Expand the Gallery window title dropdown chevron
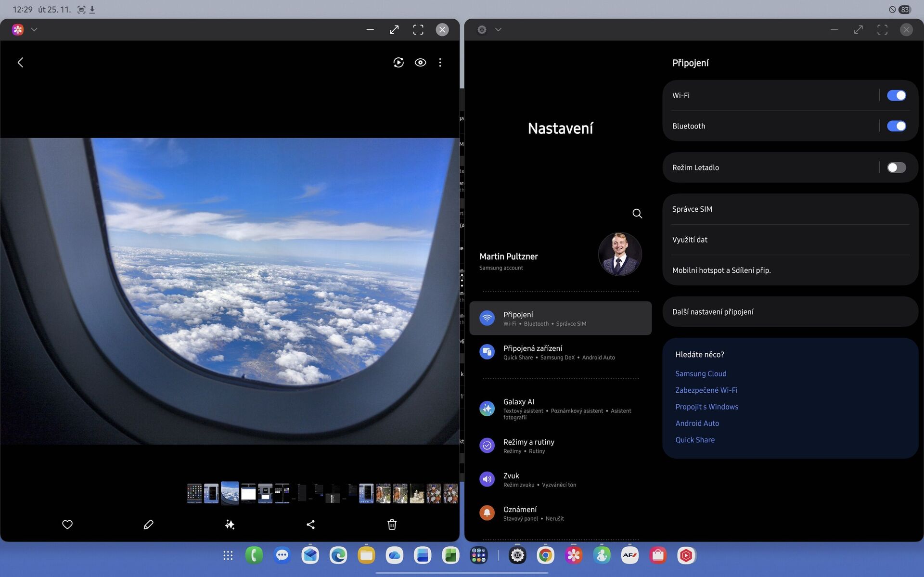This screenshot has height=577, width=924. [x=34, y=29]
